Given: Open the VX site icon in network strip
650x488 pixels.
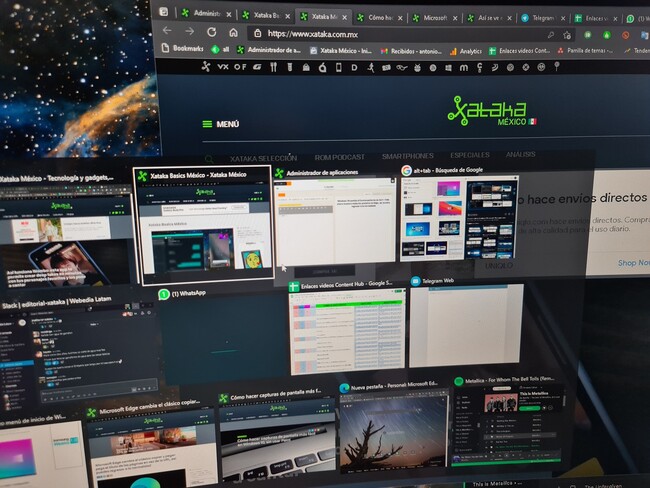Looking at the screenshot, I should click(223, 66).
